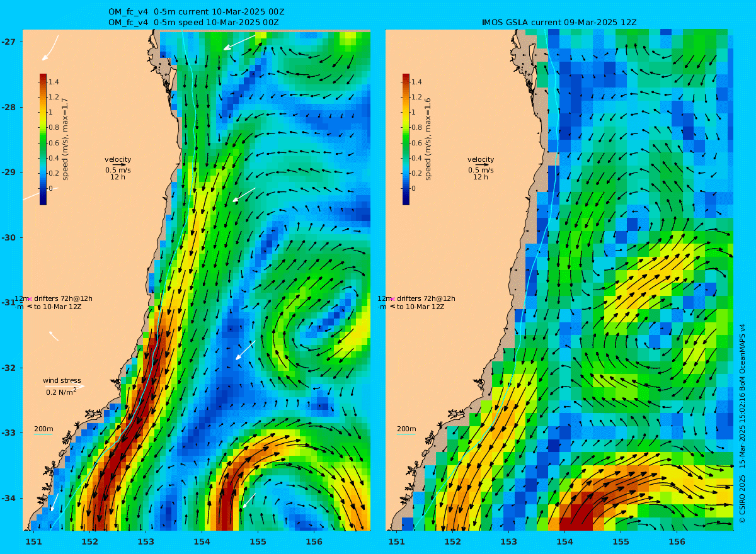Click the '12 h' text under right velocity legend
Viewport: 756px width, 554px height.
pos(481,177)
